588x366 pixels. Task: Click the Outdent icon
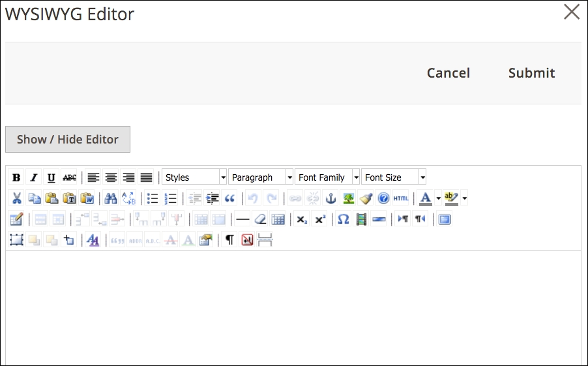click(x=195, y=198)
